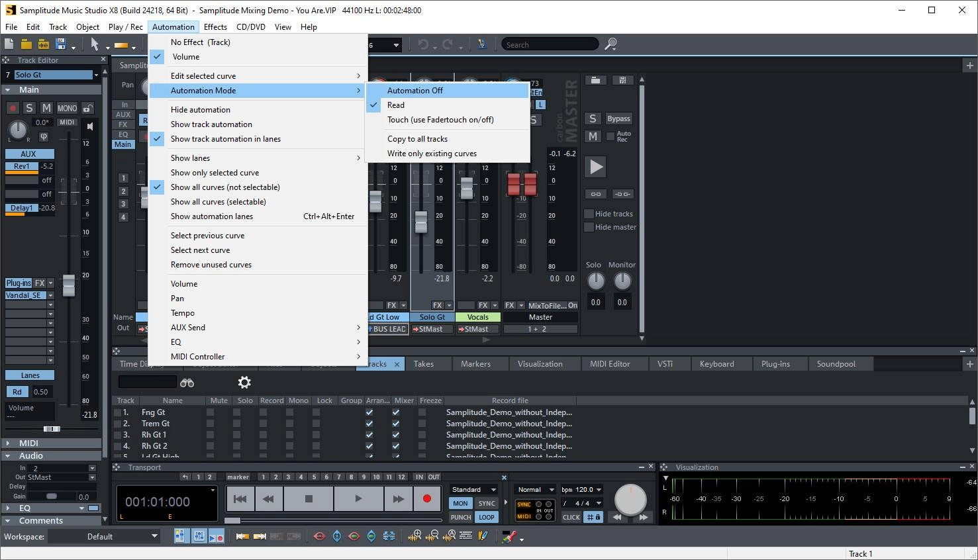Toggle the Hide master checkbox
The image size is (978, 560).
click(589, 227)
